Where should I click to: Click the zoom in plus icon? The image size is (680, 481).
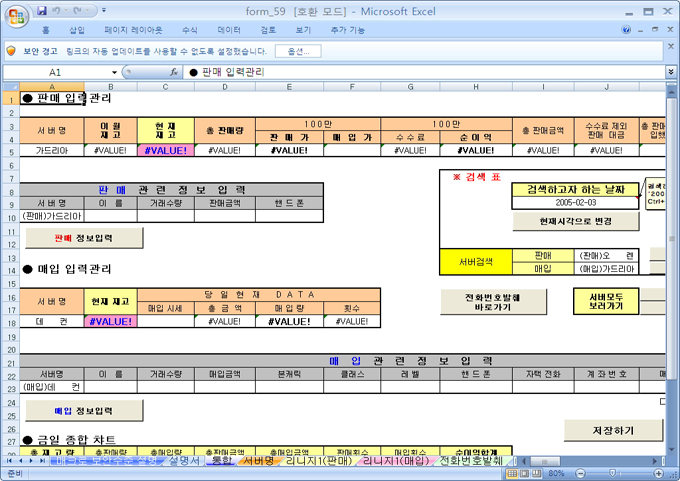click(657, 473)
